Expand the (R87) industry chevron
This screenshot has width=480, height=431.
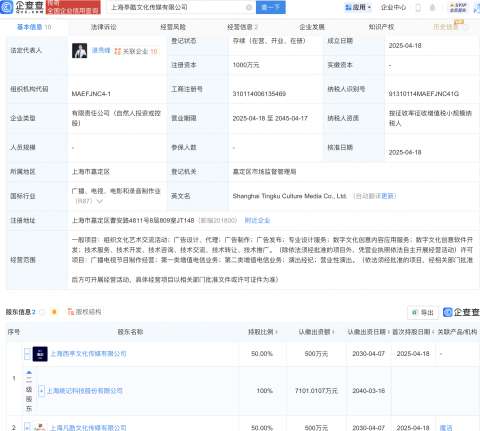[99, 201]
